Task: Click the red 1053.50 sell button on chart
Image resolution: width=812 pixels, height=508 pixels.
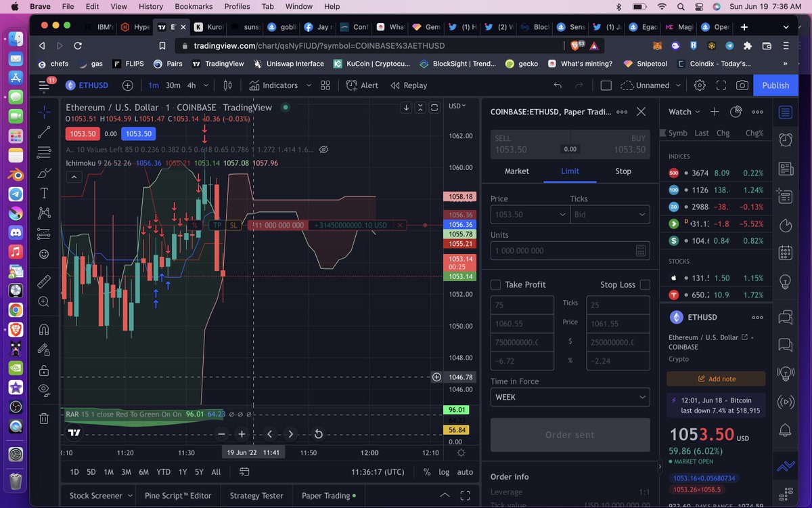Action: (82, 134)
